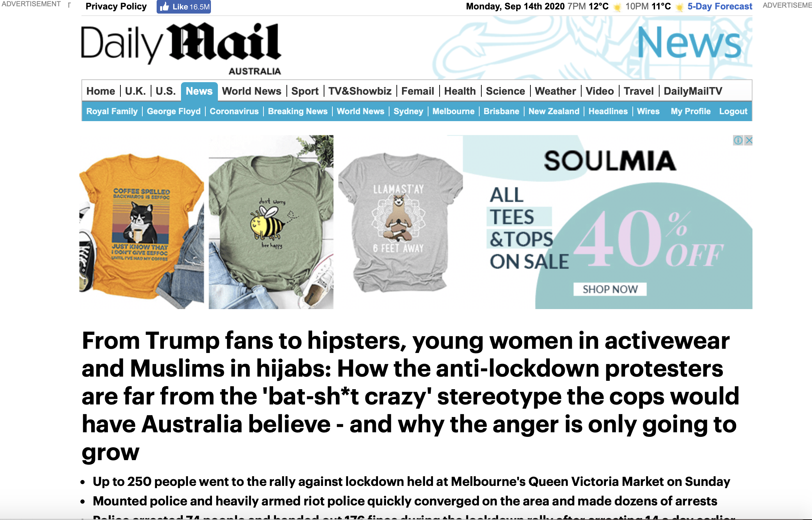The width and height of the screenshot is (812, 520).
Task: Click the sun weather icon beside 12°C
Action: coord(617,7)
